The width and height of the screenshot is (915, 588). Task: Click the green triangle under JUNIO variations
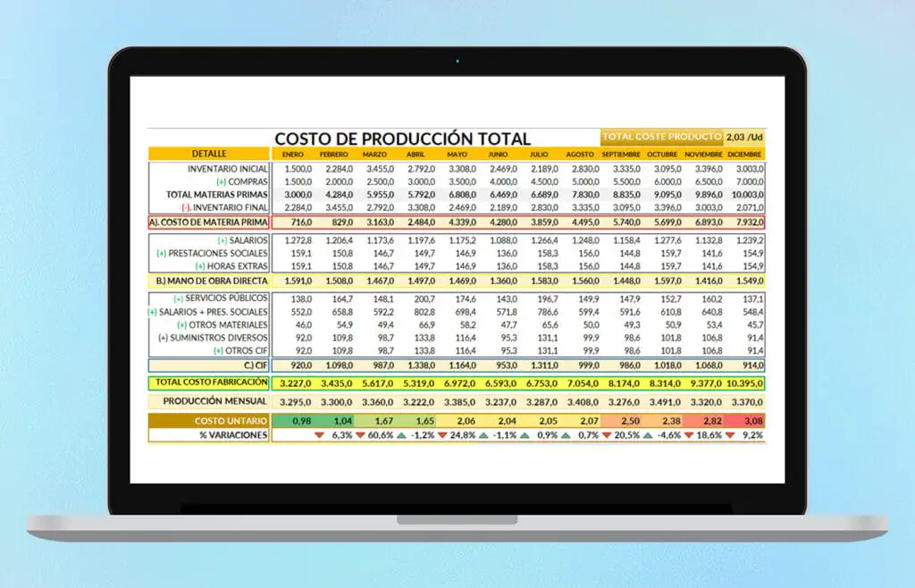(x=483, y=436)
